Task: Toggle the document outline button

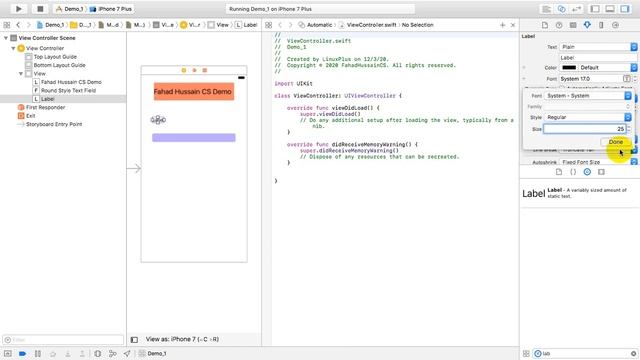Action: tap(134, 339)
